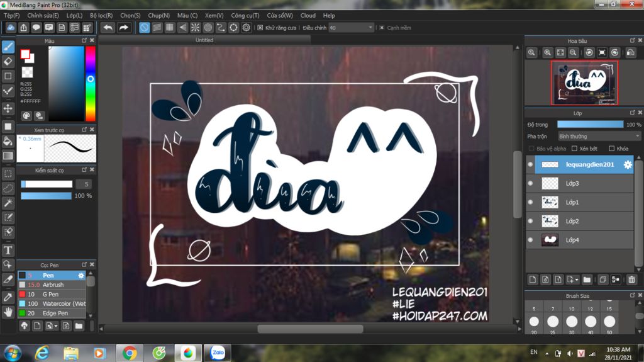Select the Edge Pen brush
This screenshot has width=644, height=362.
tap(52, 313)
